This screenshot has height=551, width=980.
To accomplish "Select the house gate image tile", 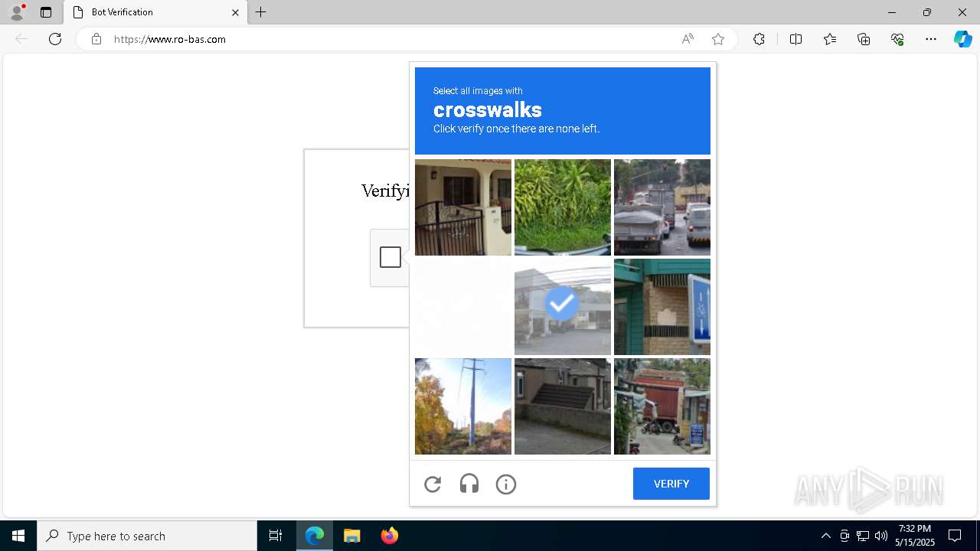I will (463, 207).
